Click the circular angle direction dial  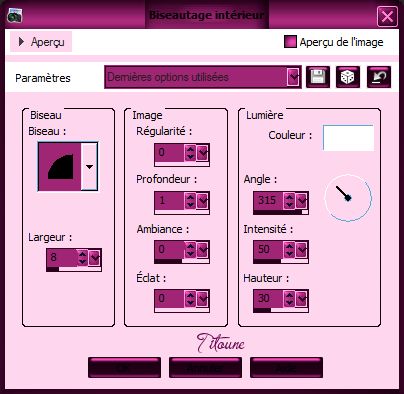click(348, 198)
